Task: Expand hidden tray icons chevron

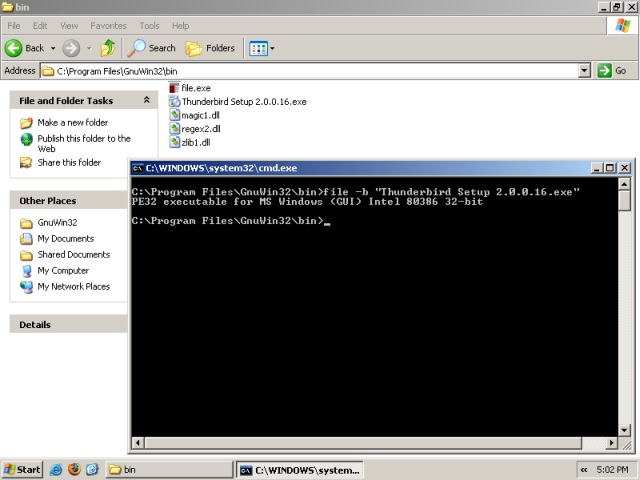Action: [x=584, y=470]
